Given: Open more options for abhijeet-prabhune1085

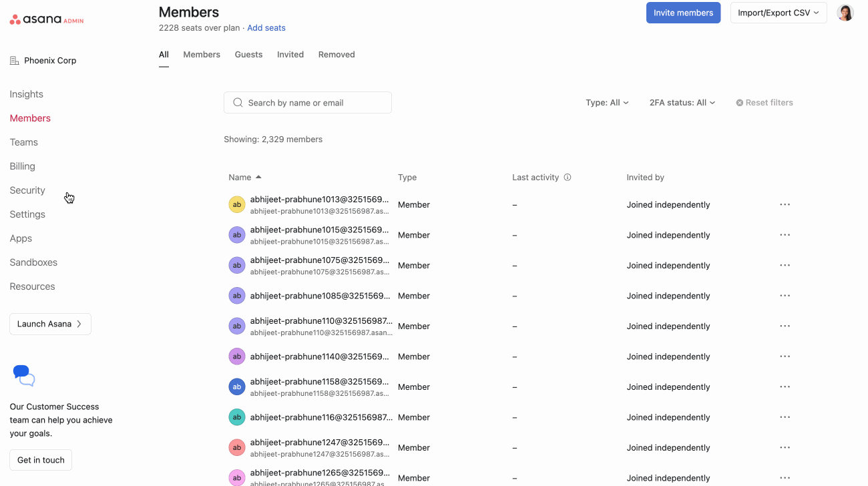Looking at the screenshot, I should (785, 296).
